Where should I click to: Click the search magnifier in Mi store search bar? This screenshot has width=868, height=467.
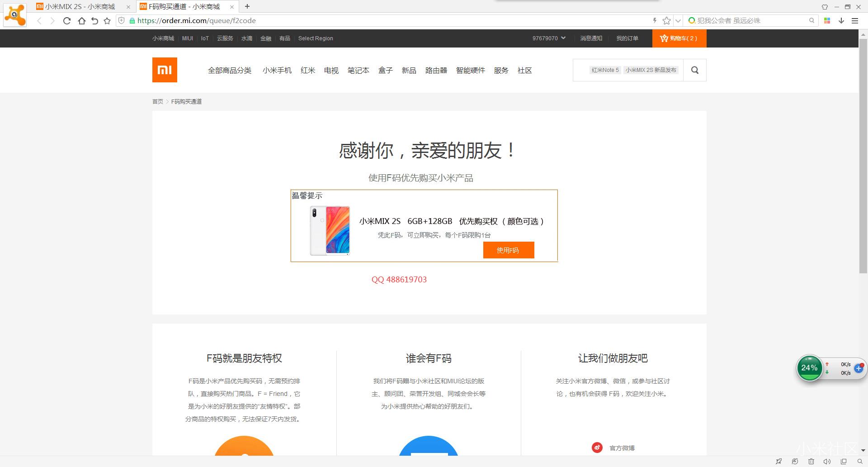coord(694,70)
